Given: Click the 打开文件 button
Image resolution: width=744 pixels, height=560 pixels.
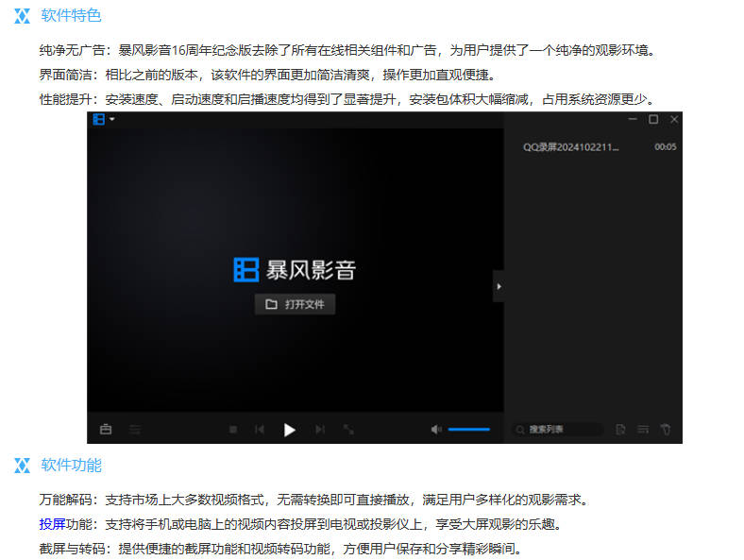Looking at the screenshot, I should point(295,304).
